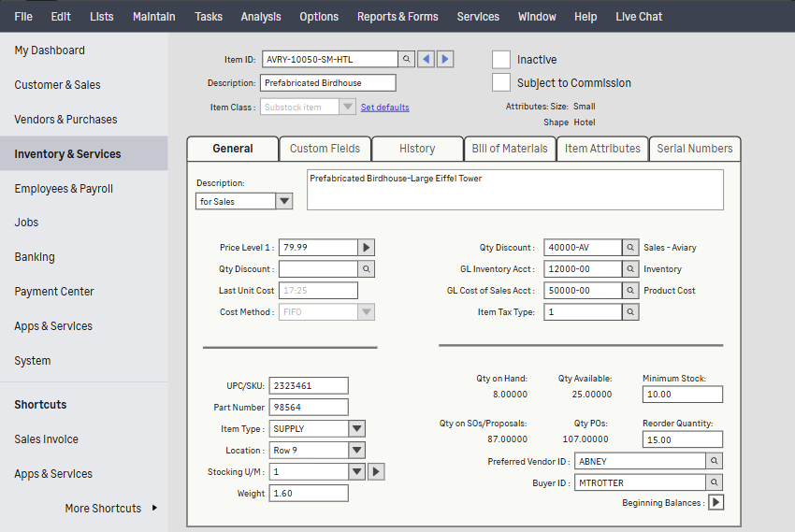Screen dimensions: 795x532
Task: Click the Set defaults link
Action: point(384,108)
